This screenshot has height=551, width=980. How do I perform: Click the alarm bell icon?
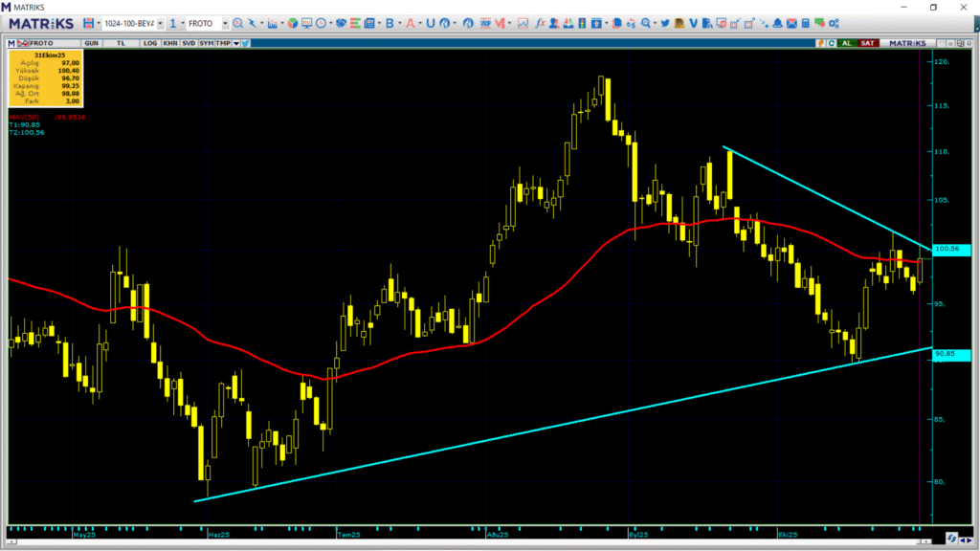[778, 23]
